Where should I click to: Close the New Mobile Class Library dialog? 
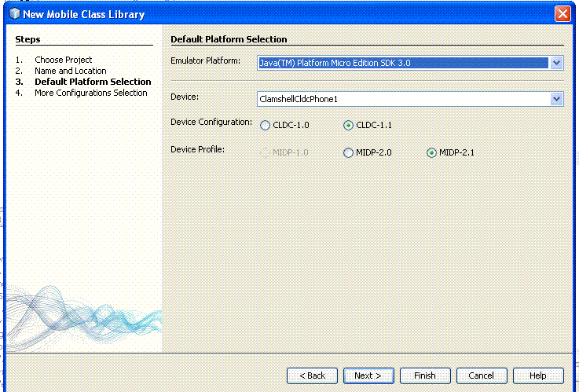(x=563, y=14)
